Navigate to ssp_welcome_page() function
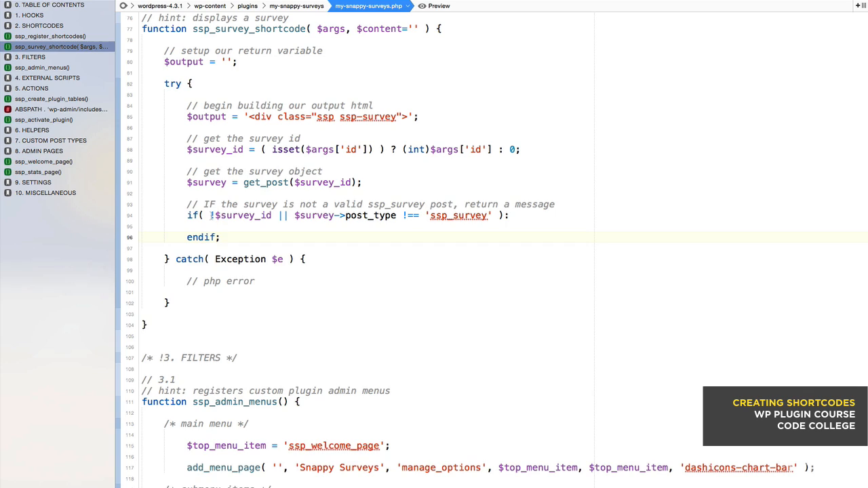The image size is (868, 488). 43,161
